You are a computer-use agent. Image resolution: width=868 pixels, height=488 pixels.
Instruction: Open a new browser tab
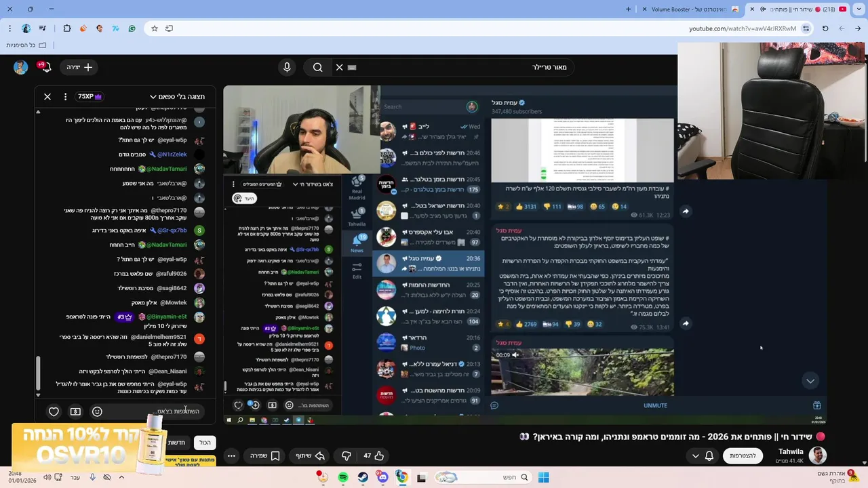[628, 9]
